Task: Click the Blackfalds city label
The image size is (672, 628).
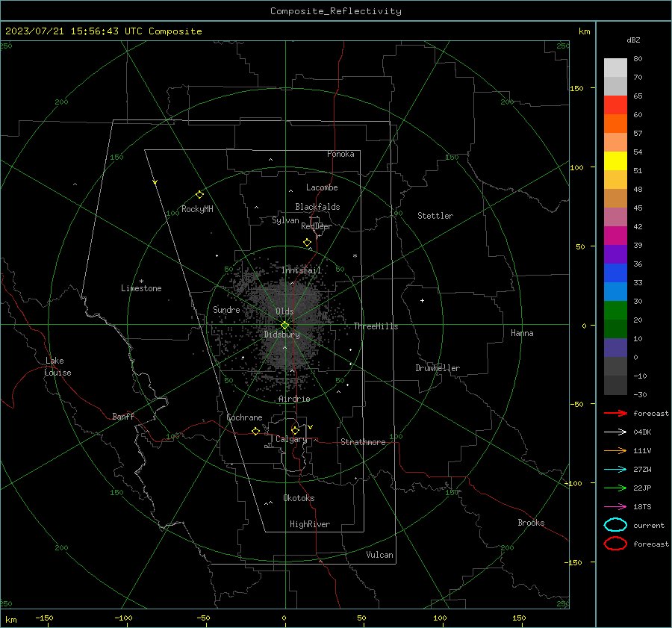Action: [317, 207]
